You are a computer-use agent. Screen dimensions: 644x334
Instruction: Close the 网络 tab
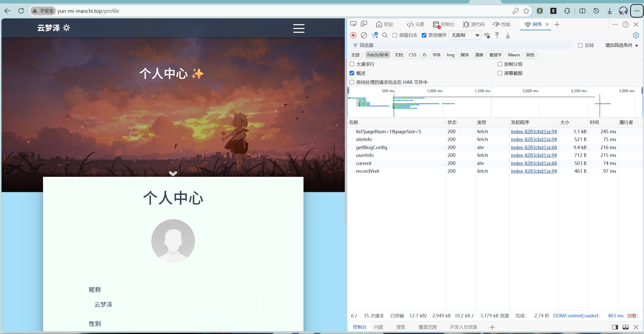[x=547, y=24]
